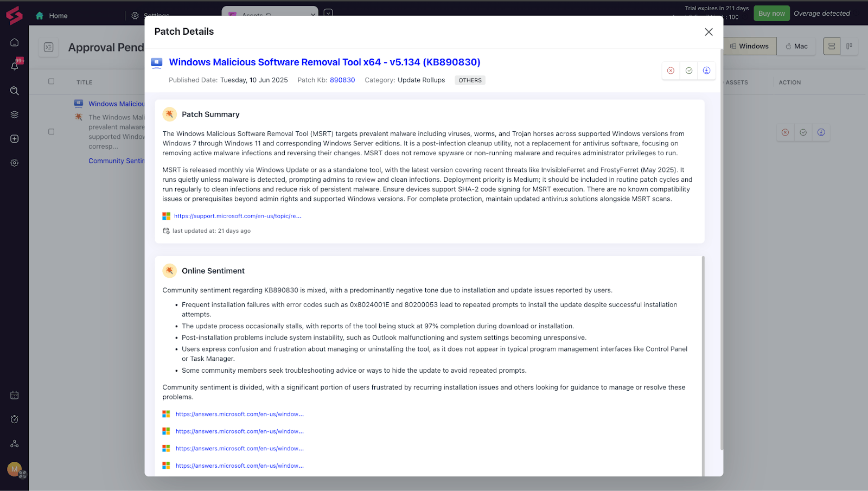Click the TITLE column header
The image size is (868, 491).
[85, 82]
